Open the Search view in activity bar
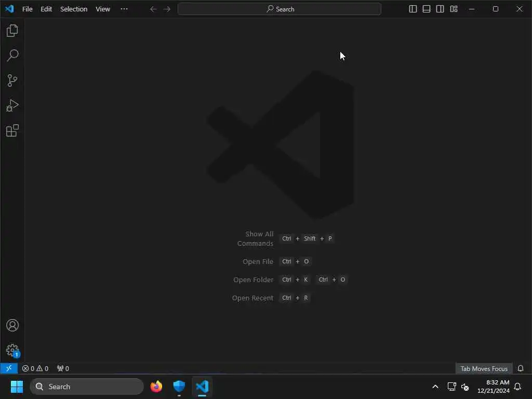Viewport: 532px width, 399px height. point(12,55)
